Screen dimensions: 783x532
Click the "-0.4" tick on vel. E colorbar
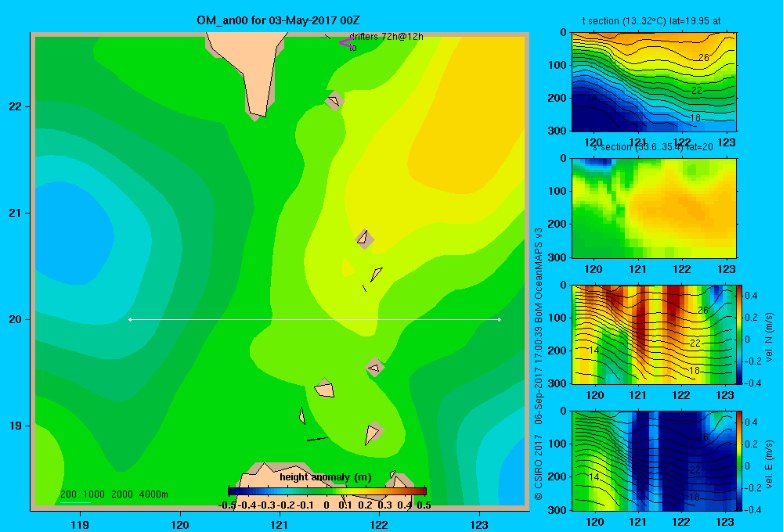click(752, 509)
